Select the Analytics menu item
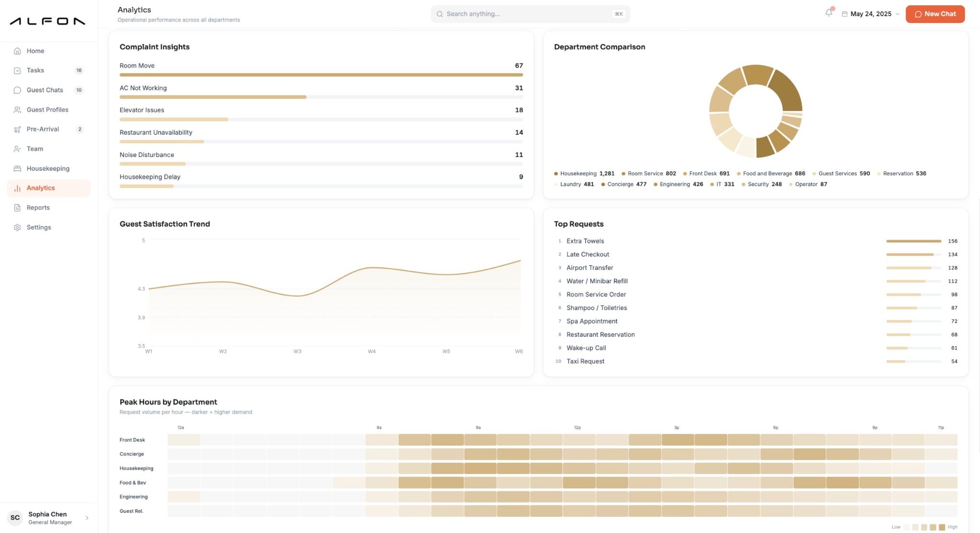980x533 pixels. 49,188
